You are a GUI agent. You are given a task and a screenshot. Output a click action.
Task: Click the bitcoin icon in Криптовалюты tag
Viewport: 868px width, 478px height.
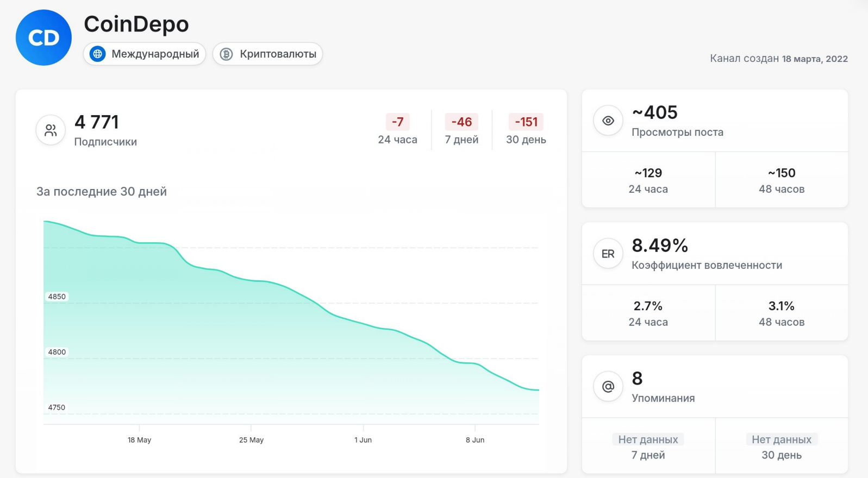226,54
